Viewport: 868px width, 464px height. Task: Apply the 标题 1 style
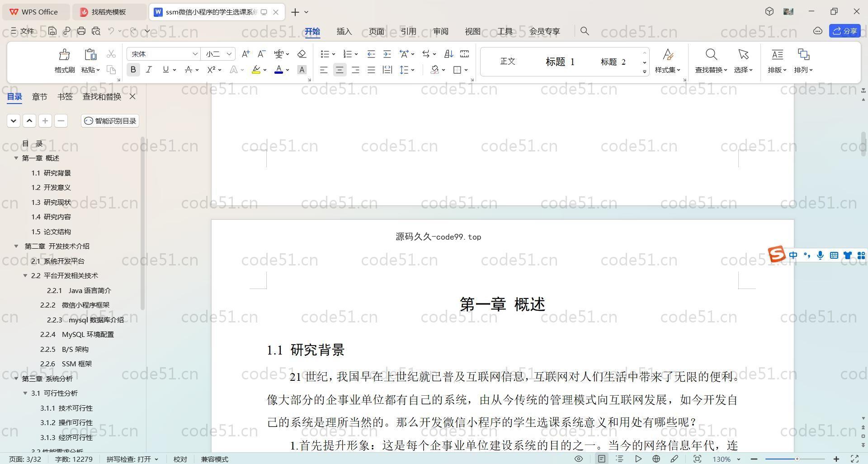pos(560,62)
